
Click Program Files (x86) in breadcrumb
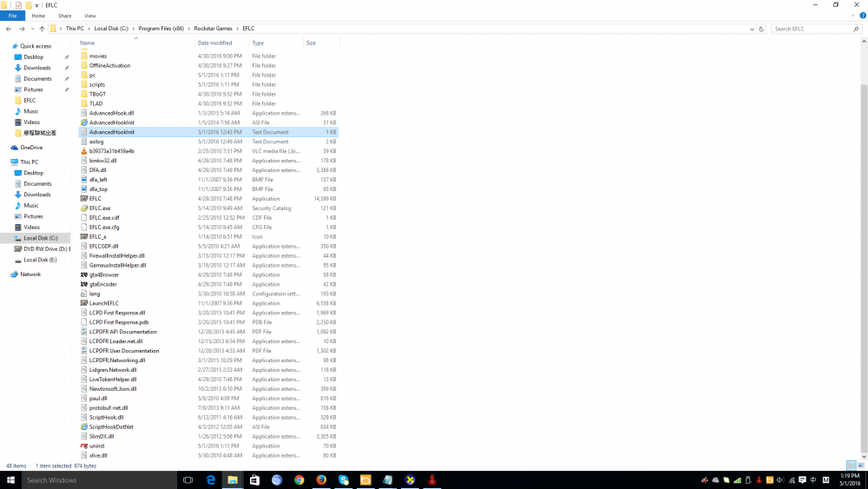[161, 29]
